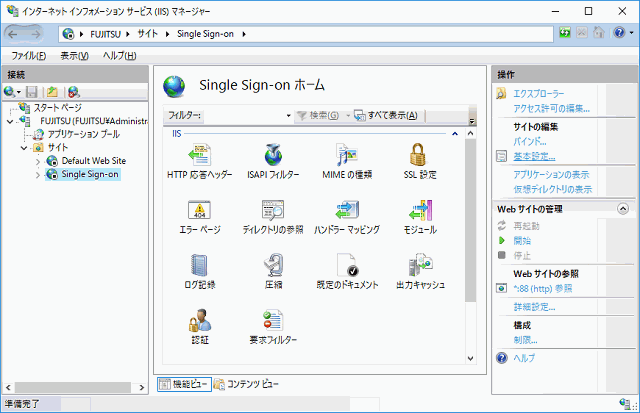The height and width of the screenshot is (413, 640).
Task: Expand the Default Web Site node
Action: tap(38, 162)
